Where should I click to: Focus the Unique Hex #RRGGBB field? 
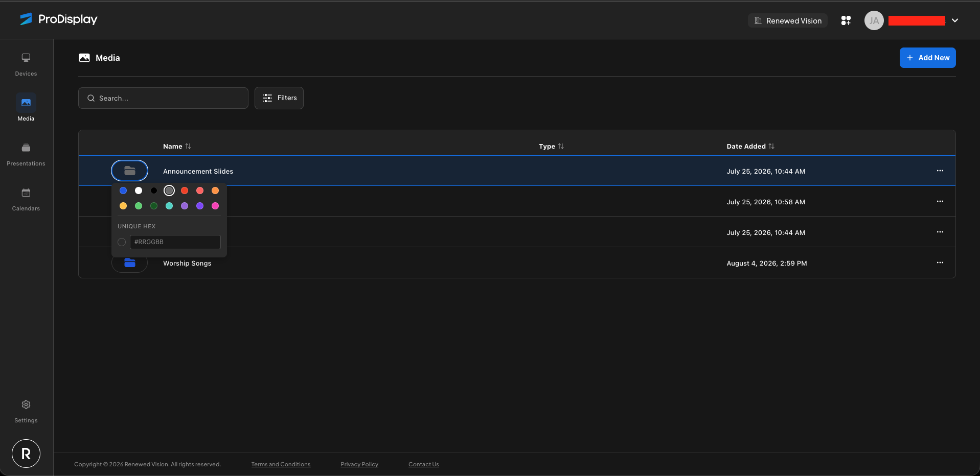tap(175, 242)
